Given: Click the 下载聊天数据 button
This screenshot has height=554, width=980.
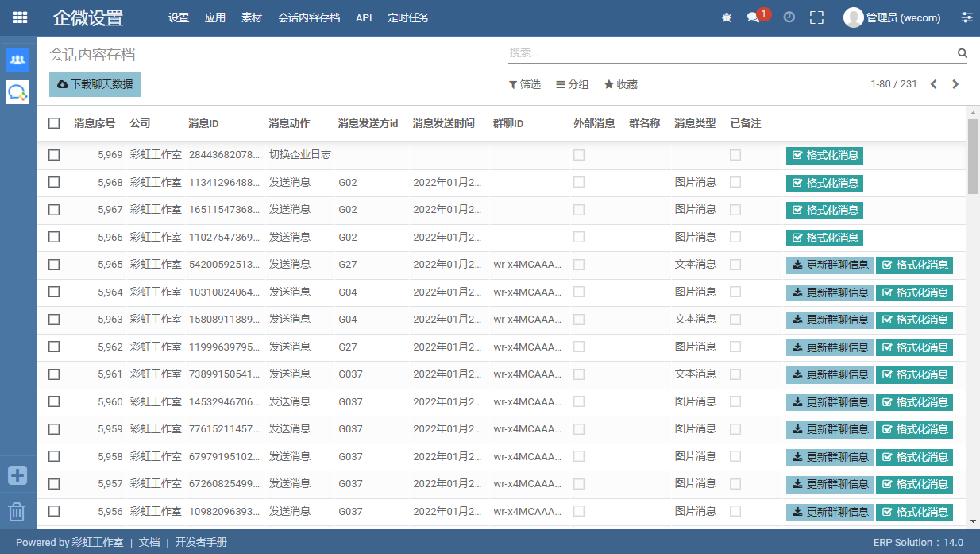Looking at the screenshot, I should (x=95, y=84).
